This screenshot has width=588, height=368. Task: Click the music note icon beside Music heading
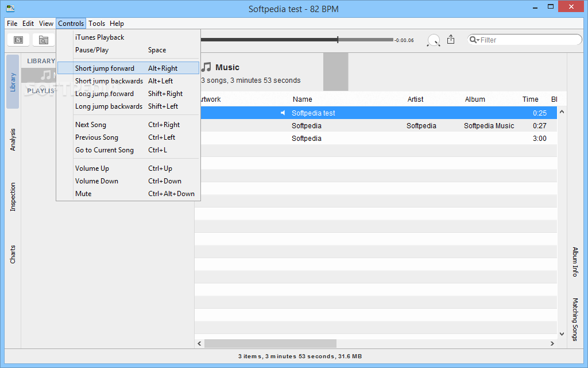[206, 67]
